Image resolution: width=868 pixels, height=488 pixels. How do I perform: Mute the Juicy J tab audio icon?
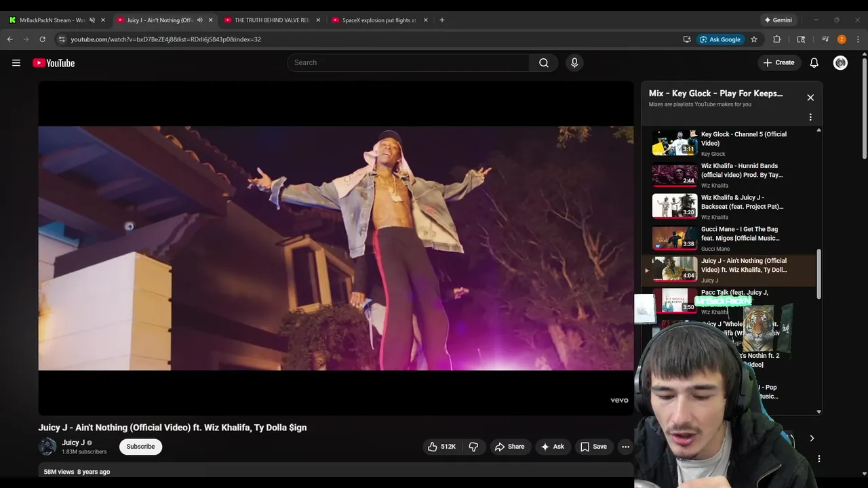pos(199,20)
